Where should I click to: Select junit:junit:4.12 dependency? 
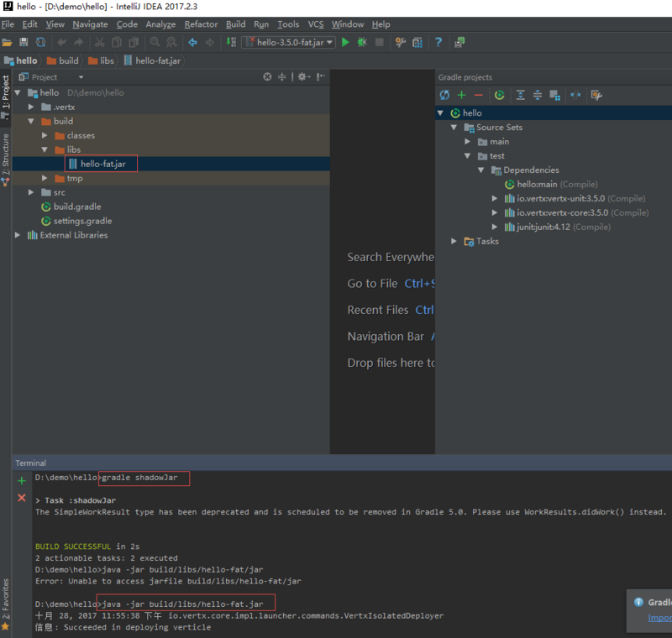pyautogui.click(x=557, y=227)
